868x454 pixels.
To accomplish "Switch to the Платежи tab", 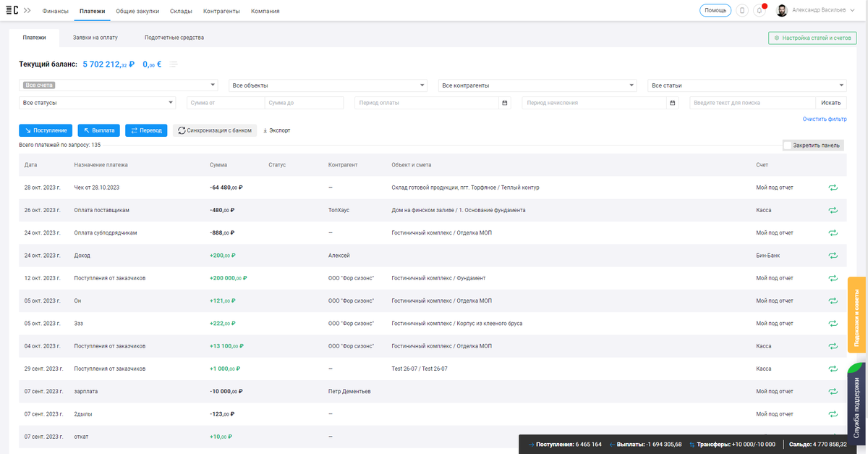I will coord(34,38).
